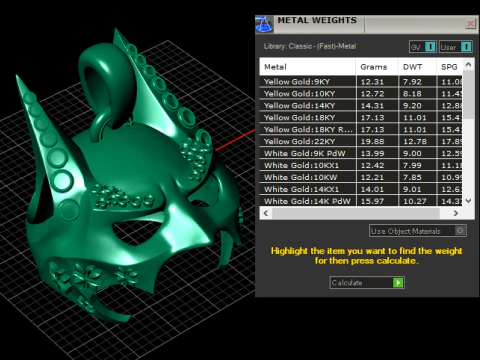The image size is (480, 360).
Task: Click the 13.99 grams value
Action: pos(372,154)
